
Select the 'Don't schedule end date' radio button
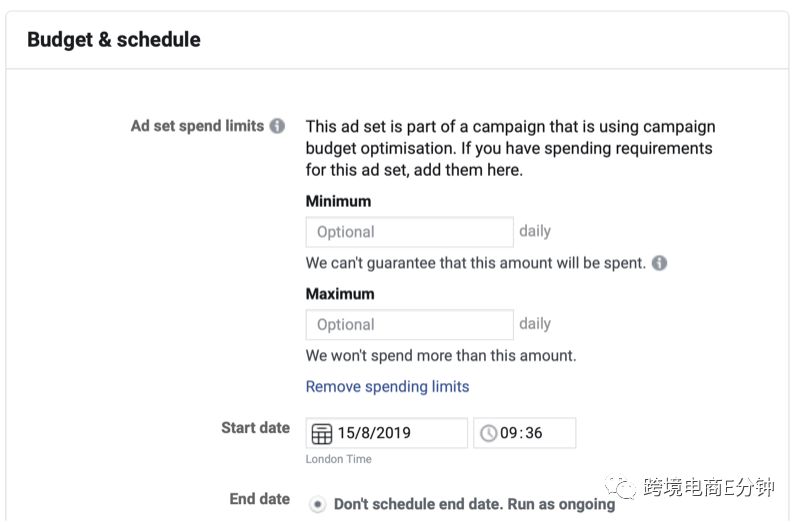coord(317,505)
